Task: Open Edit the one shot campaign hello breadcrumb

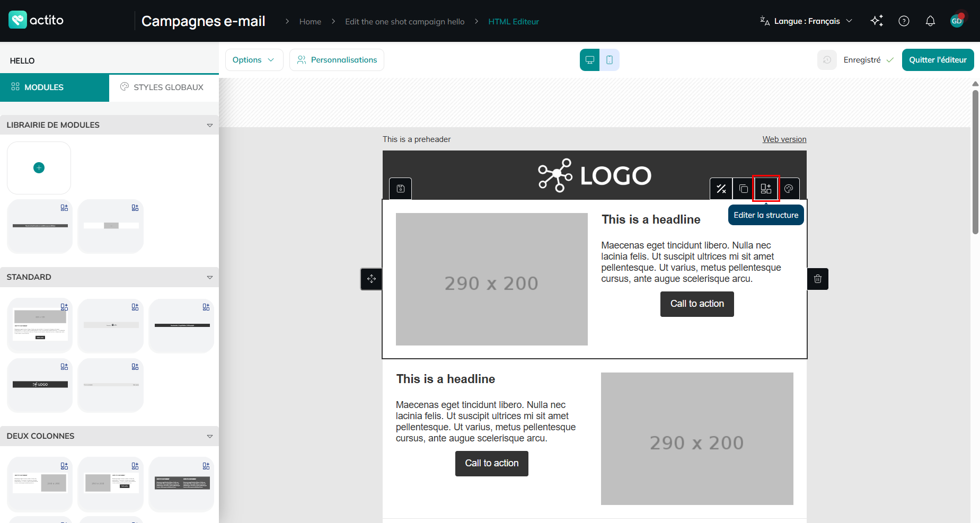Action: [405, 22]
